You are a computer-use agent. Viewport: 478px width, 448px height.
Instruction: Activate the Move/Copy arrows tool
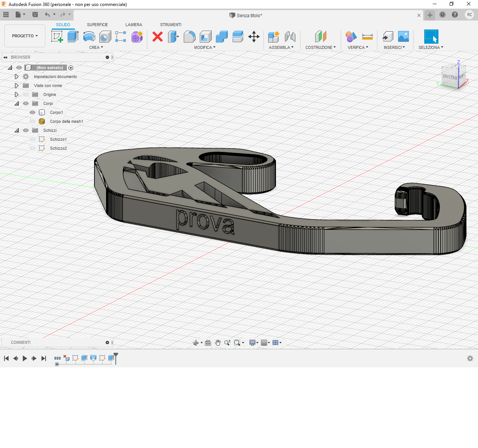(x=254, y=37)
